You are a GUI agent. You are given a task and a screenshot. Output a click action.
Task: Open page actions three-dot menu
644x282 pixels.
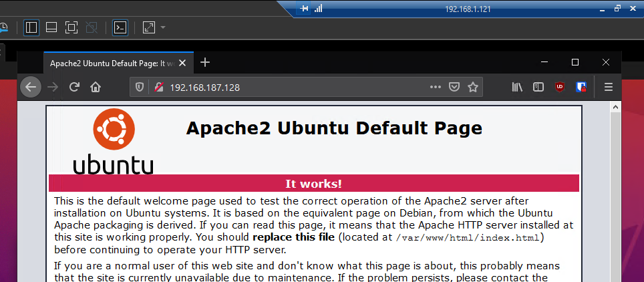[436, 87]
